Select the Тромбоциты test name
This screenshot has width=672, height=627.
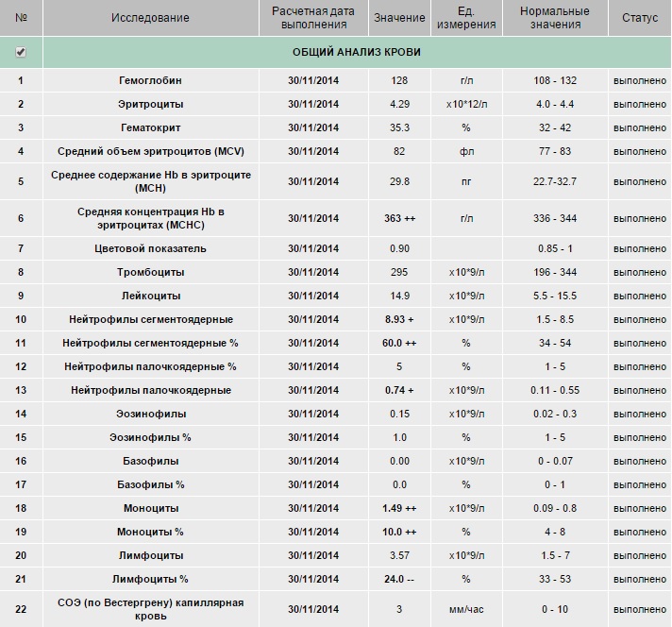pyautogui.click(x=150, y=272)
